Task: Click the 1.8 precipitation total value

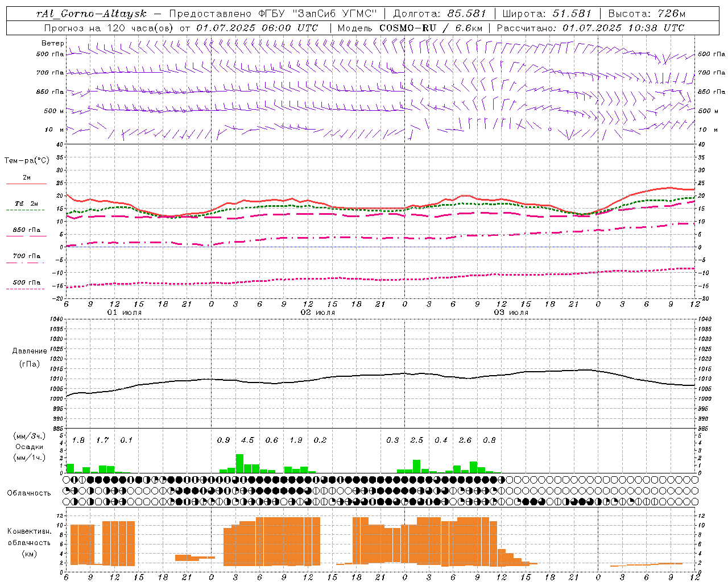Action: [x=78, y=440]
